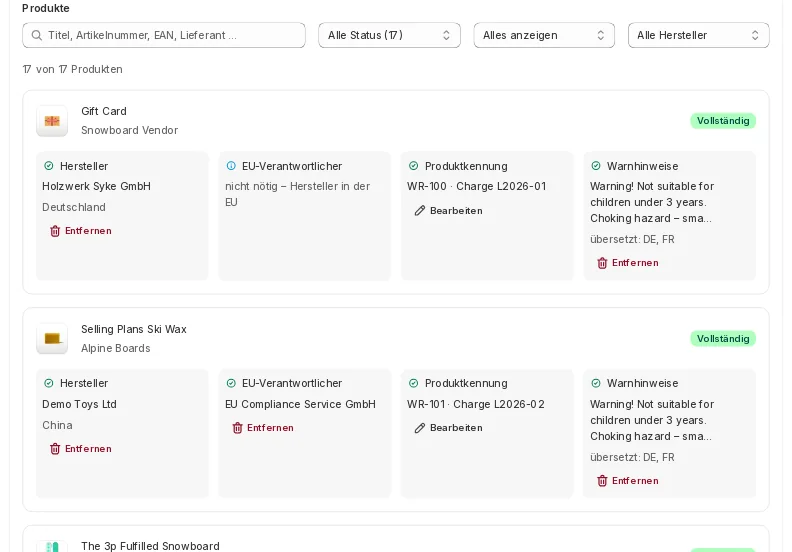This screenshot has height=552, width=792.
Task: Click check icon beside EU-Verantwortlicher in Ski Wax
Action: click(231, 383)
